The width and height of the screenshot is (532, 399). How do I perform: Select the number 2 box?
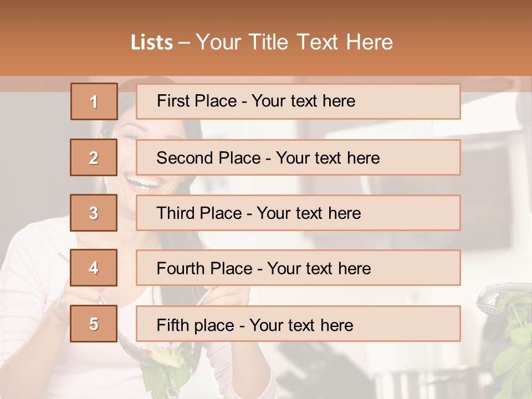pyautogui.click(x=94, y=157)
